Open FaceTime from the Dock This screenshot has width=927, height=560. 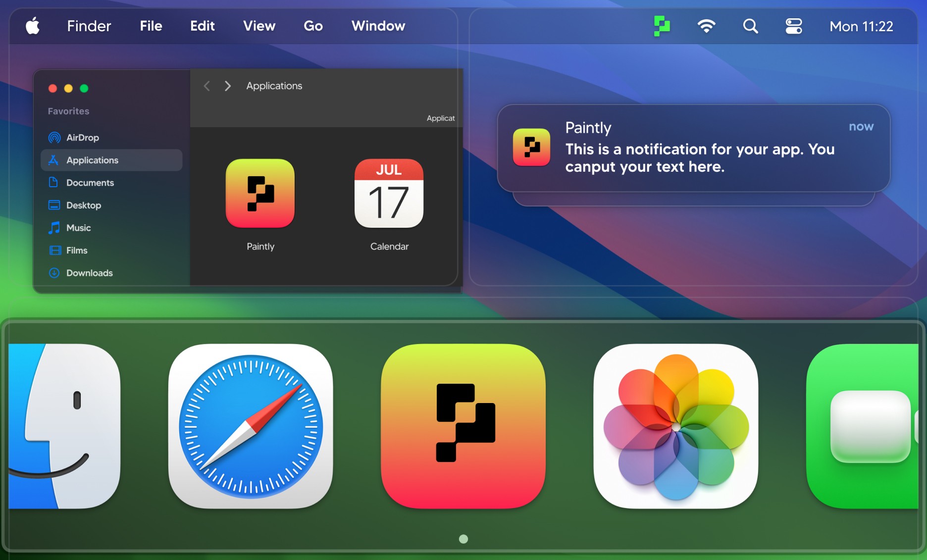click(863, 426)
